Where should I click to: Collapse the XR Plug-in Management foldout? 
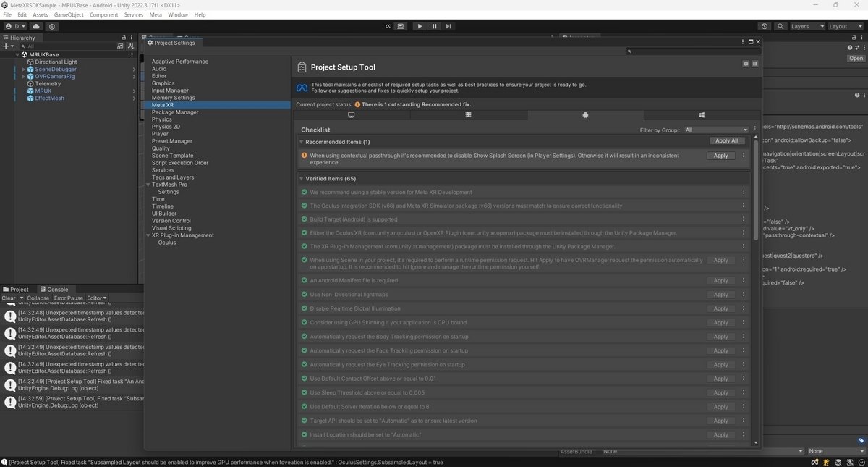point(148,235)
